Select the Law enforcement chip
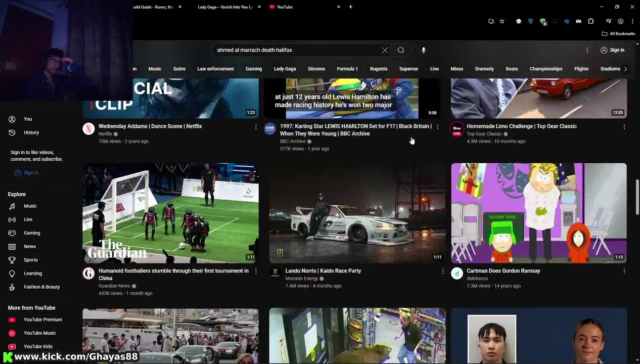 pos(215,69)
